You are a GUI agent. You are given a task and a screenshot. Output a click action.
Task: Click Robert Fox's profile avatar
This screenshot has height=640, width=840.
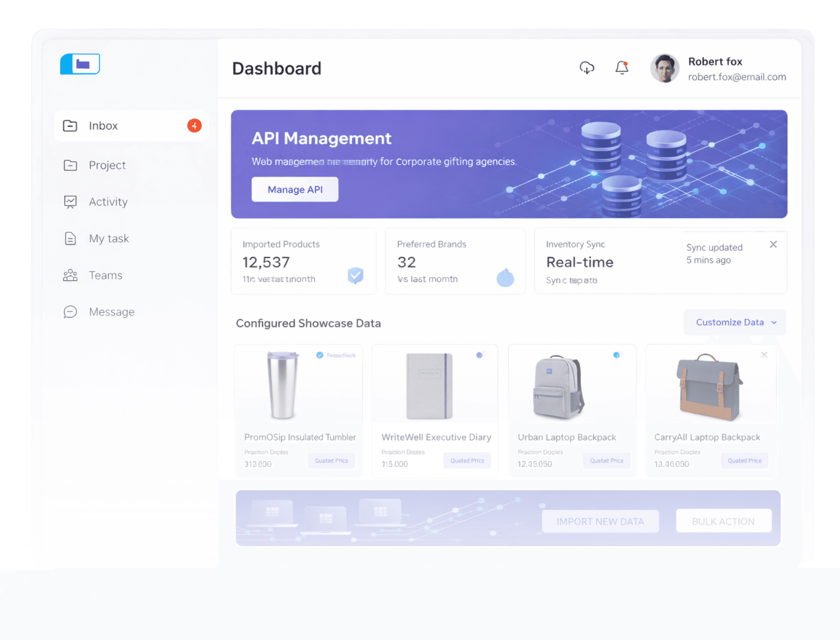tap(664, 69)
